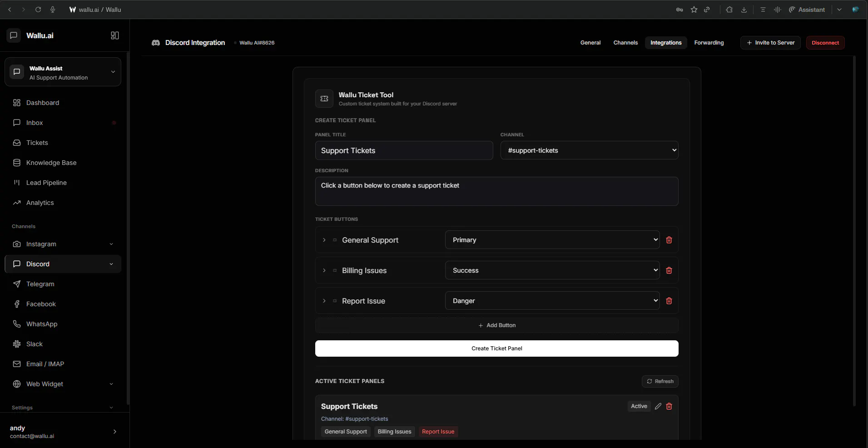Open Primary style dropdown
The image size is (868, 448).
click(x=552, y=240)
